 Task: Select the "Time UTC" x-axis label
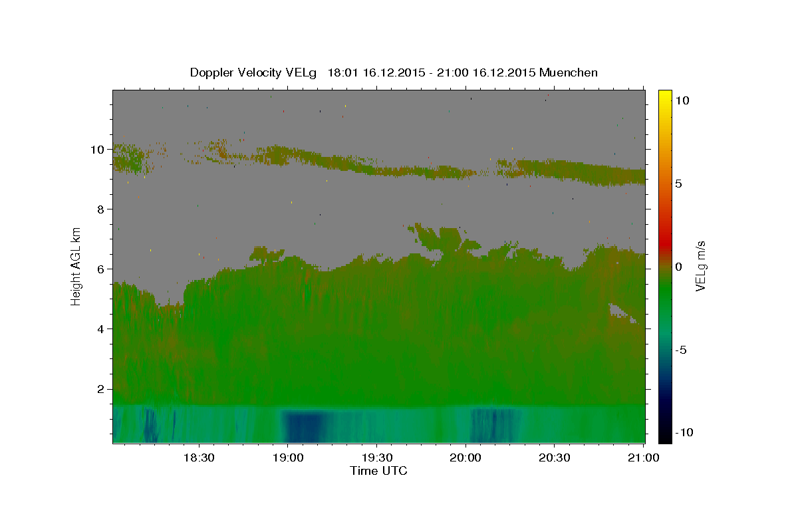coord(378,471)
